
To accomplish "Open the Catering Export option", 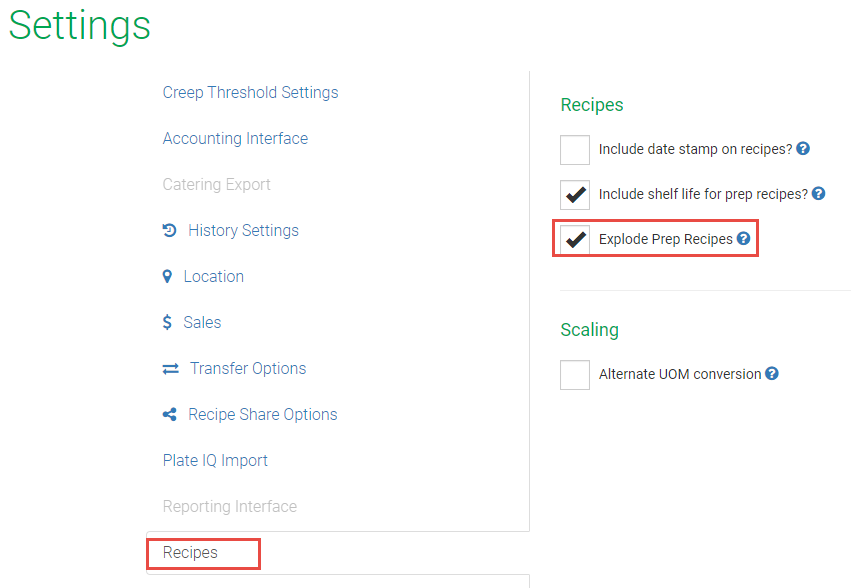I will (216, 184).
